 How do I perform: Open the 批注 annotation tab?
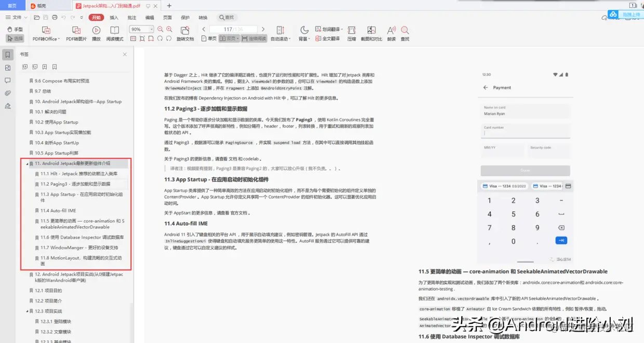(x=132, y=17)
